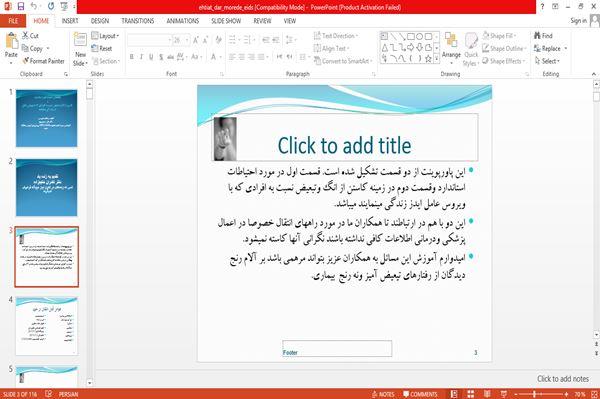Open the Shape Outline dropdown
Image resolution: width=600 pixels, height=399 pixels.
tap(504, 48)
